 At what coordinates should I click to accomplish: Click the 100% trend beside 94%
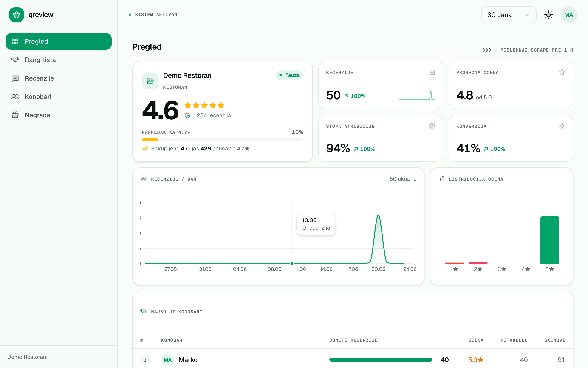364,149
